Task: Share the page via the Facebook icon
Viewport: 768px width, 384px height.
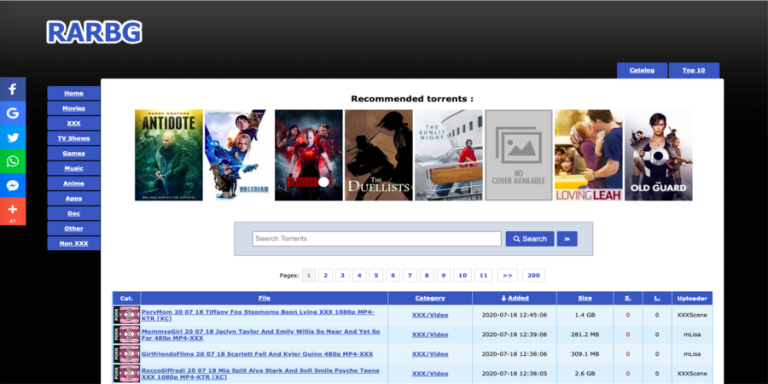Action: coord(13,89)
